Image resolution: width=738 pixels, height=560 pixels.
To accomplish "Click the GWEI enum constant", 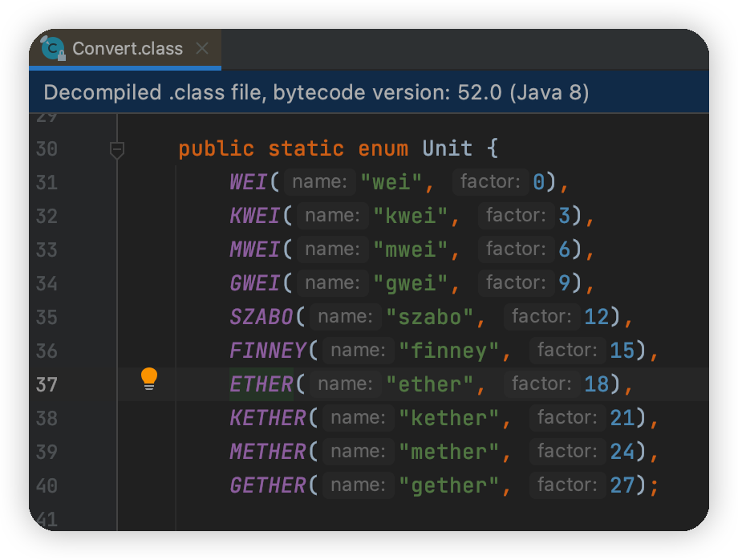I will pos(254,283).
